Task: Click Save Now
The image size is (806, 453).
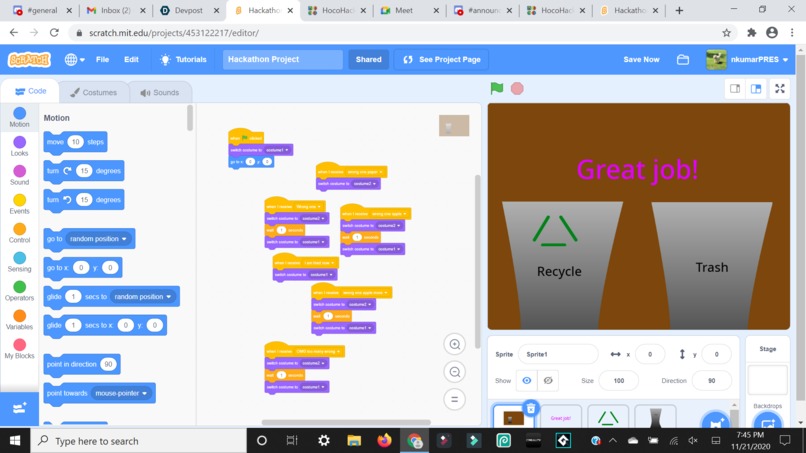Action: 641,60
